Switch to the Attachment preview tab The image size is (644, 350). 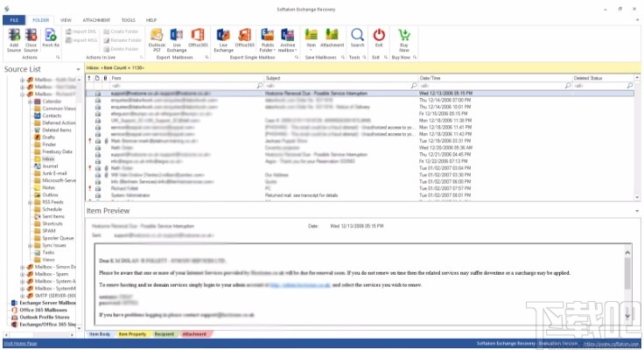(194, 334)
